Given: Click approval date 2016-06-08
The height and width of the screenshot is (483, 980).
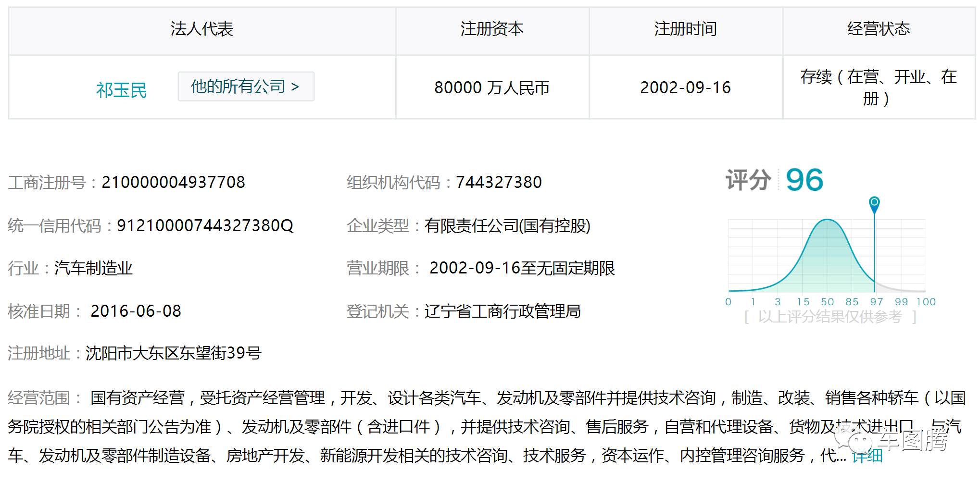Looking at the screenshot, I should [x=136, y=311].
